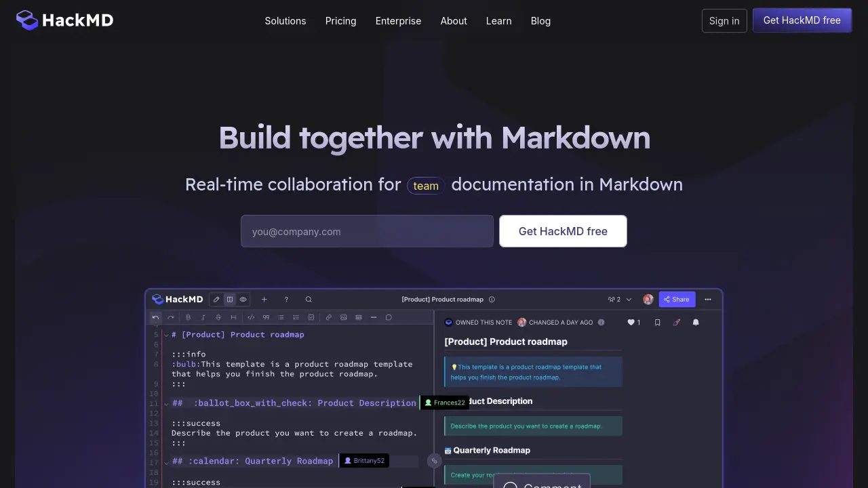The image size is (868, 488).
Task: Insert a heading with the H icon
Action: [233, 317]
